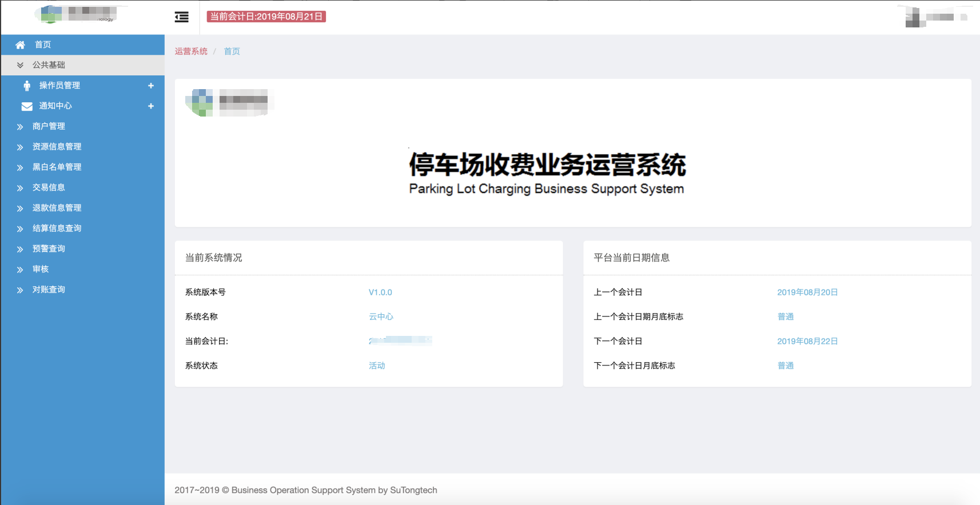Toggle the sidebar collapse hamburger icon
980x505 pixels.
[181, 17]
